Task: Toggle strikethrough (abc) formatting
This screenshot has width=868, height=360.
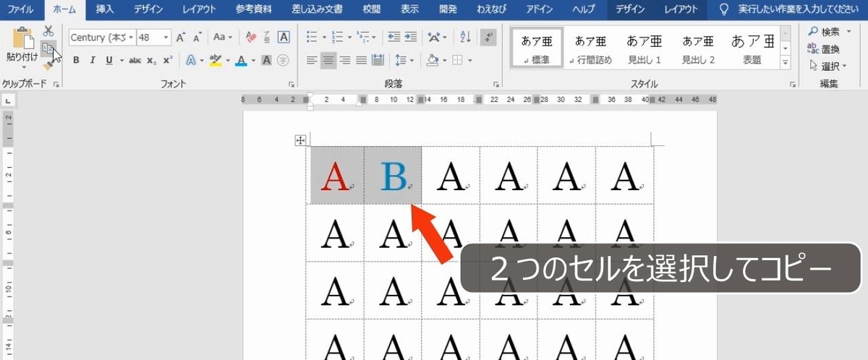Action: pos(135,61)
